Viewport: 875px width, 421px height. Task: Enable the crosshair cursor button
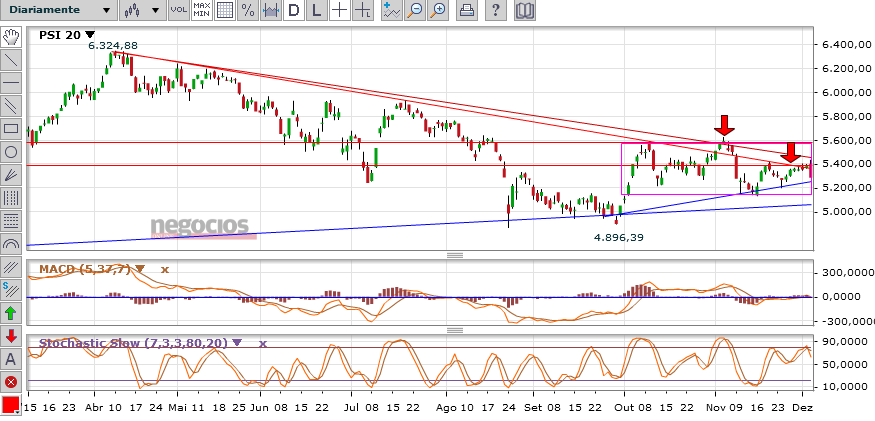click(339, 9)
